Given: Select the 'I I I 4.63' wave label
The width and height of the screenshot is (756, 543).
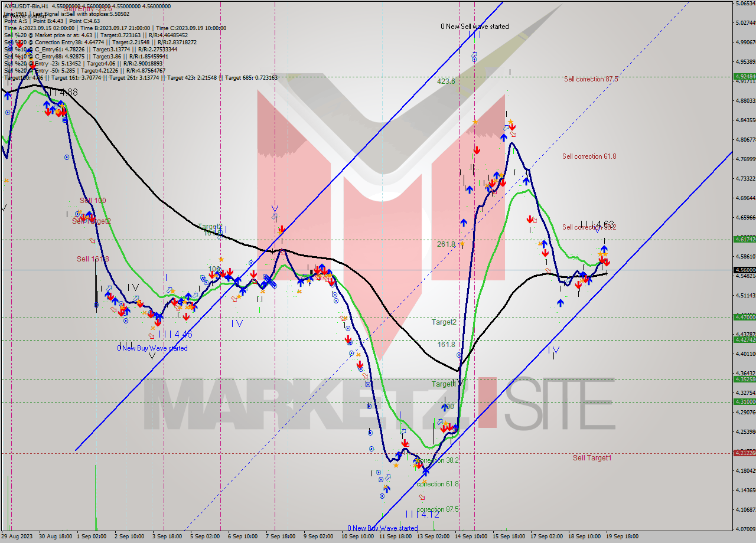Looking at the screenshot, I should (598, 224).
